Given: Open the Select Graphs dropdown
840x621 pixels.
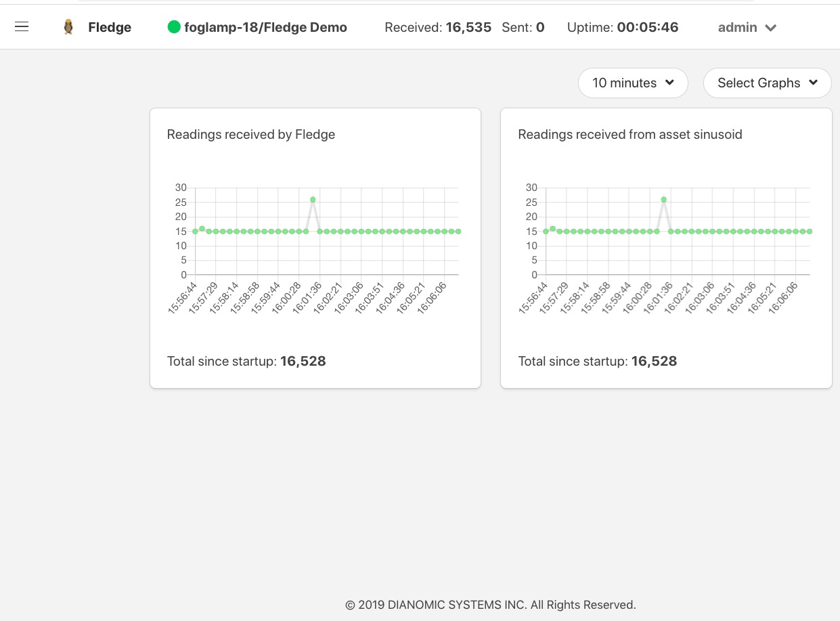Looking at the screenshot, I should click(768, 83).
